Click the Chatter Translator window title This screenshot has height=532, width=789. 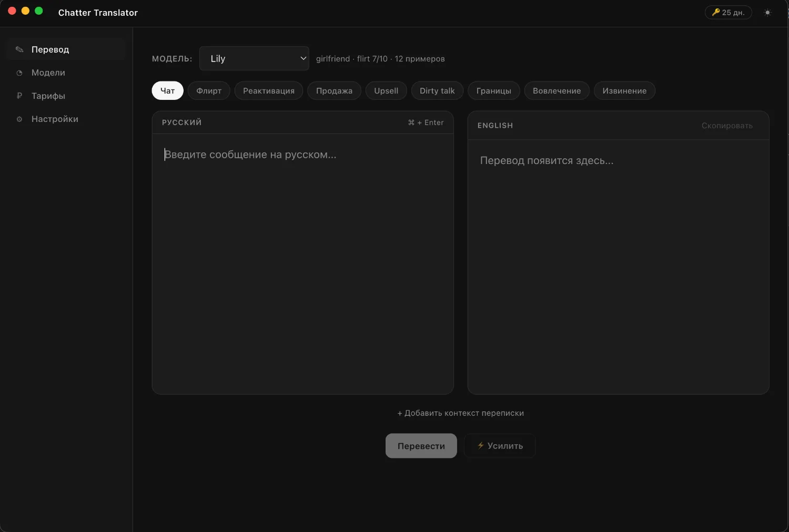98,13
